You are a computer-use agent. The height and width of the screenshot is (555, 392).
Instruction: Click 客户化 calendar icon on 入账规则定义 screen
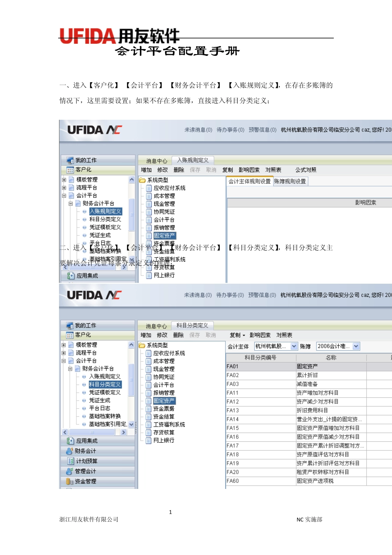click(70, 170)
